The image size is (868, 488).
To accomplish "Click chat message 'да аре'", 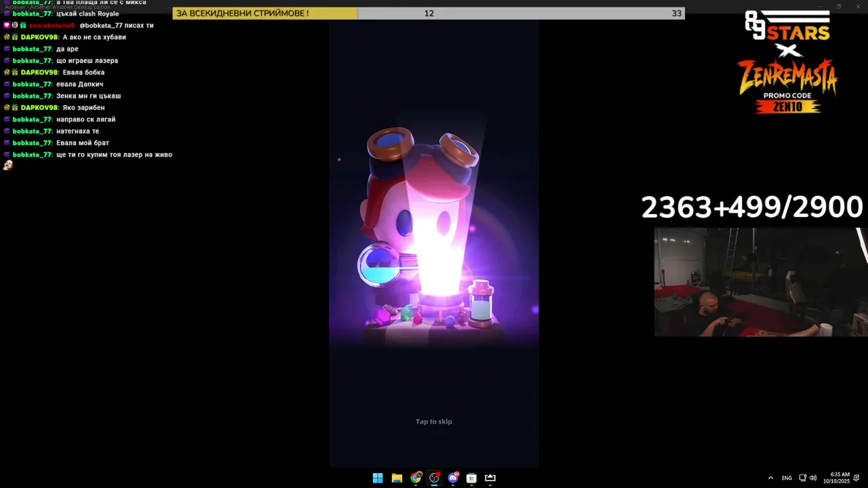I will tap(67, 49).
